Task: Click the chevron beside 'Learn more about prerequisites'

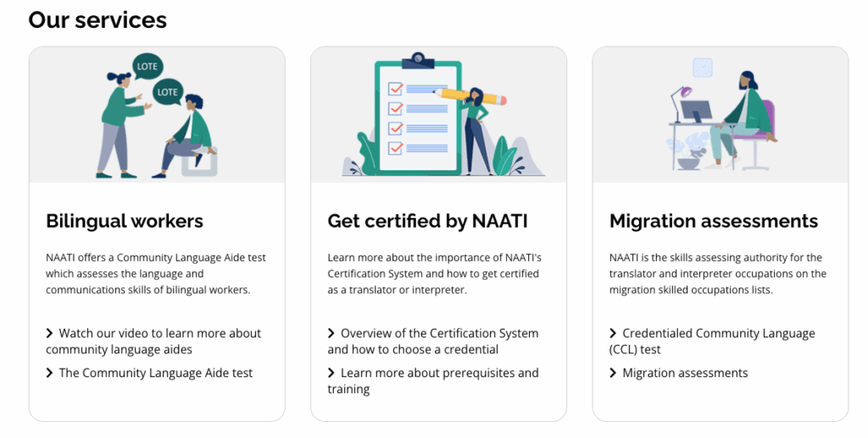Action: point(331,373)
